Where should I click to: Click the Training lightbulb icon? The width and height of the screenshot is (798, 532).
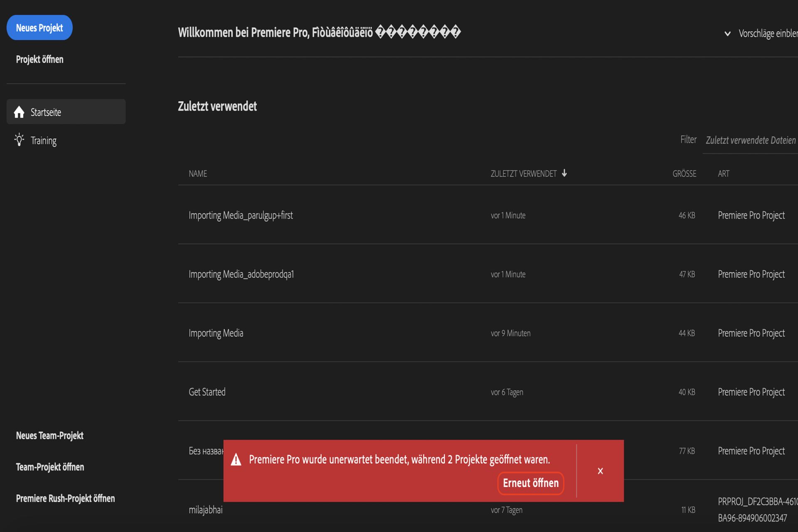[x=19, y=140]
